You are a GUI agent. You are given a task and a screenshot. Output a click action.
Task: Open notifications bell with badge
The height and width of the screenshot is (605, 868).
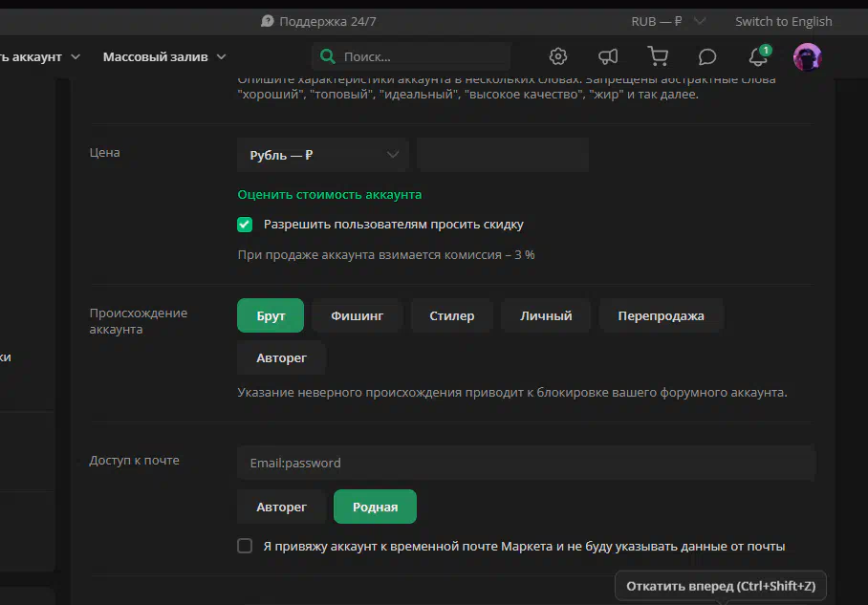point(758,55)
